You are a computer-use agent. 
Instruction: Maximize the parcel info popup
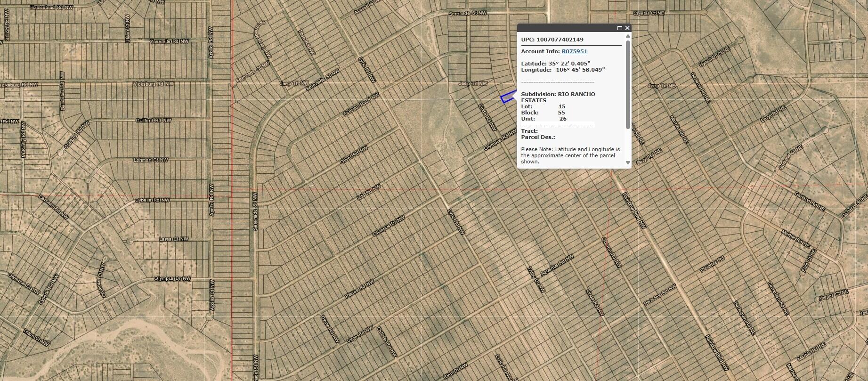click(620, 28)
